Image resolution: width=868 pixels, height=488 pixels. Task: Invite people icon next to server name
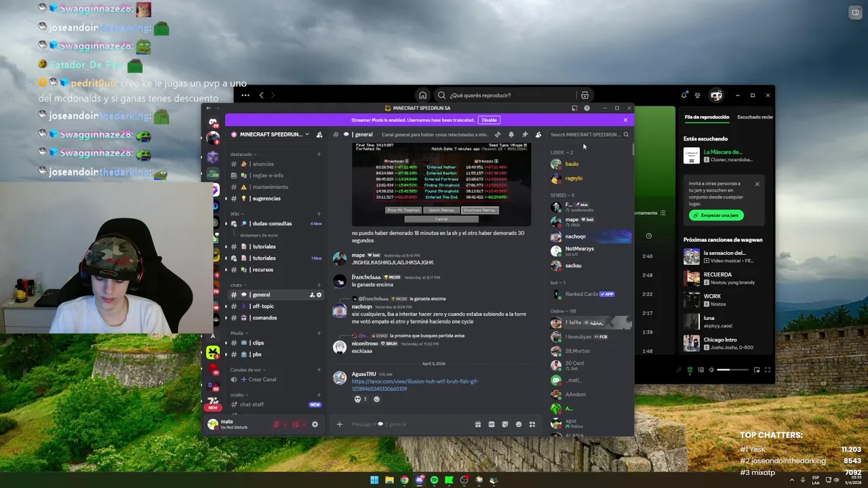(x=319, y=134)
